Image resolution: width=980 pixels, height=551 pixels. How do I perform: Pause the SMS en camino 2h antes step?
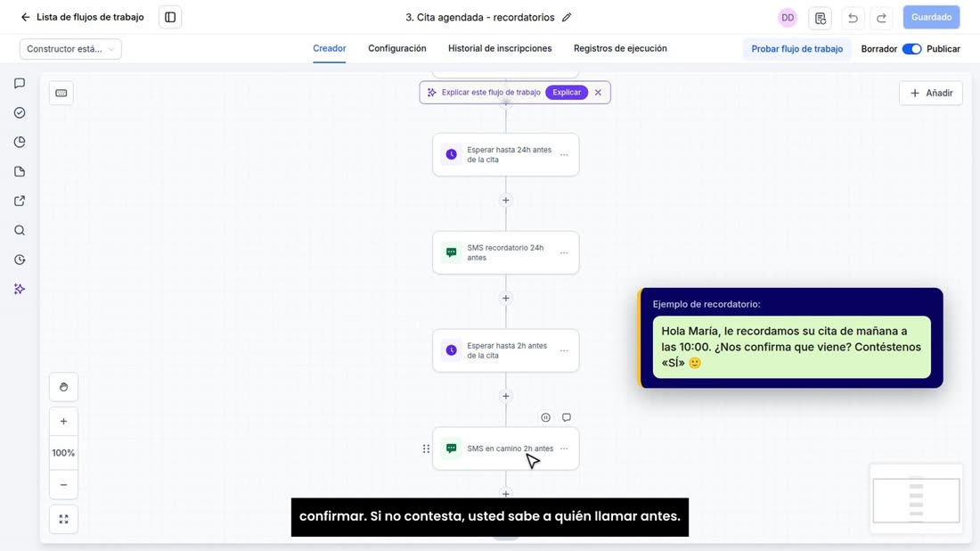click(545, 417)
